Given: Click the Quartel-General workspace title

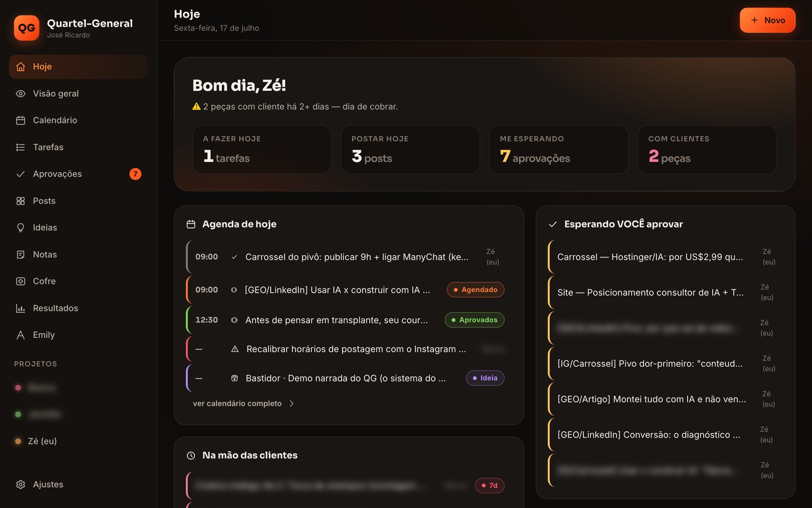Looking at the screenshot, I should pos(90,23).
